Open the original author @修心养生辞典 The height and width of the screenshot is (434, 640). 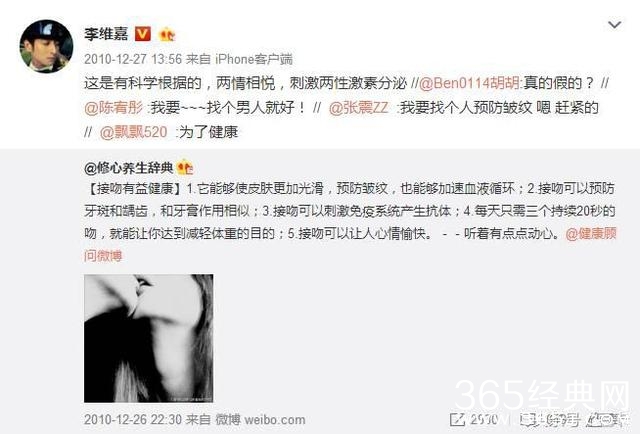point(129,168)
